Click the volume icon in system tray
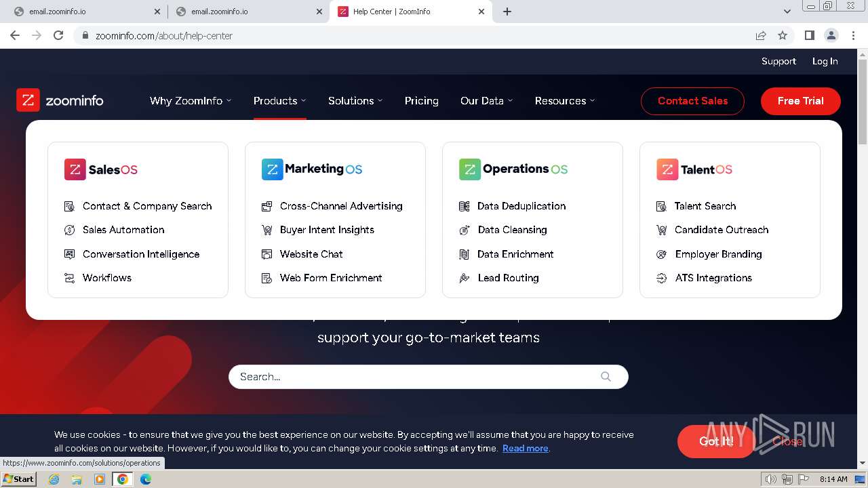Screen dimensions: 868x488 point(771,479)
